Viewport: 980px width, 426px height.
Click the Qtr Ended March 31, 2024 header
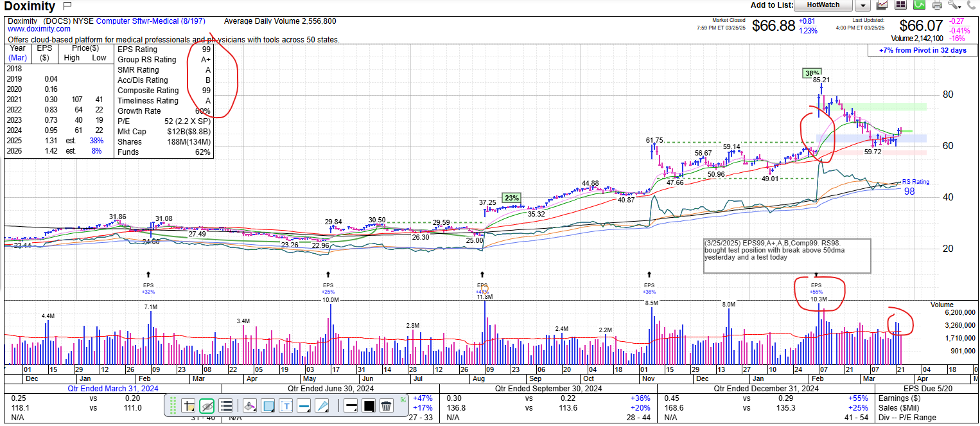[x=112, y=389]
